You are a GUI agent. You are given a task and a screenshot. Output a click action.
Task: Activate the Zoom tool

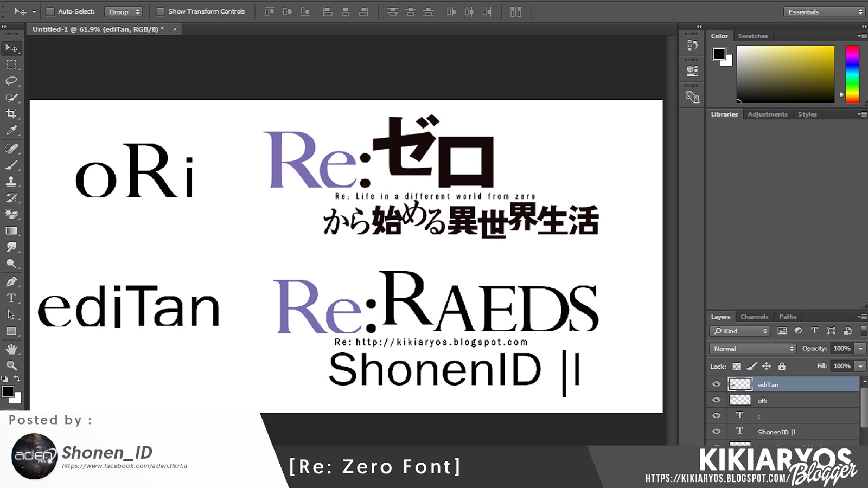[x=11, y=364]
